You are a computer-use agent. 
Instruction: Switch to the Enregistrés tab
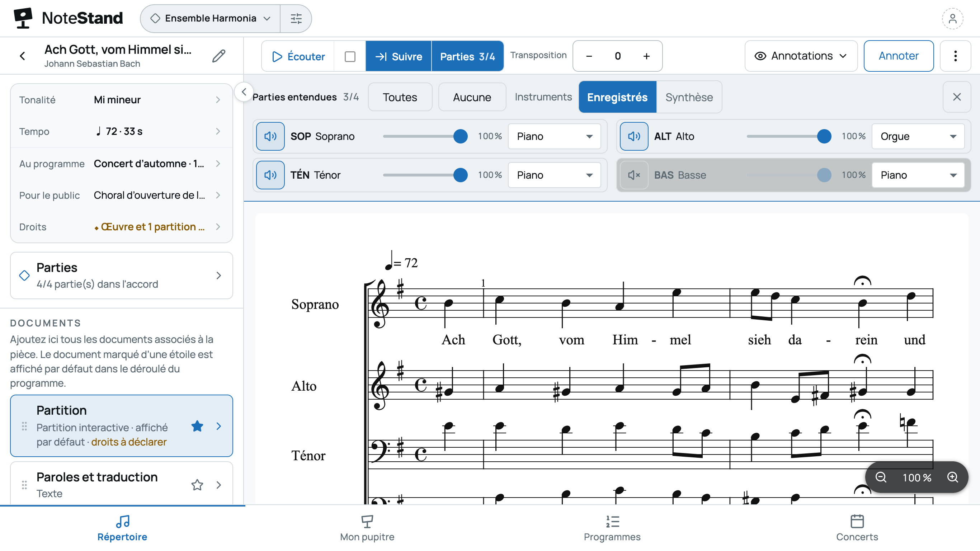click(617, 97)
